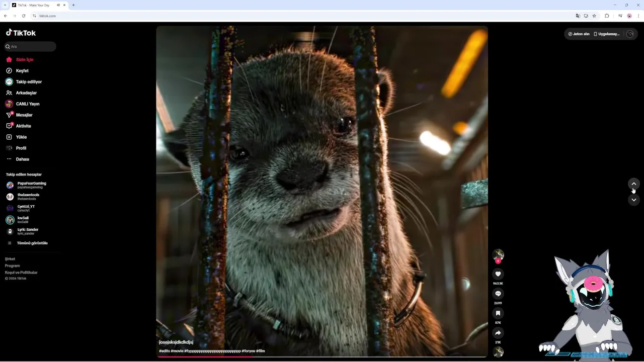Open the sound disc thumbnail
Screen dimensions: 644x362
coord(498,352)
